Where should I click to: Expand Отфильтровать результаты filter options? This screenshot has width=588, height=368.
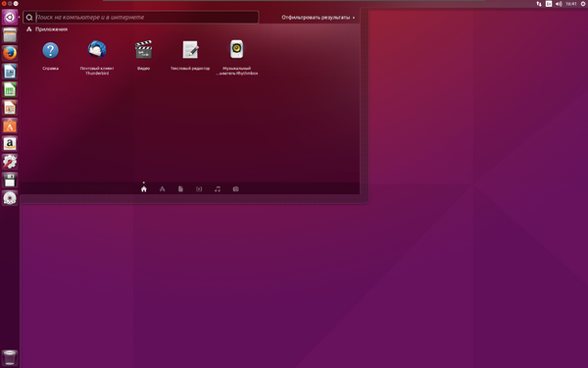pos(318,18)
